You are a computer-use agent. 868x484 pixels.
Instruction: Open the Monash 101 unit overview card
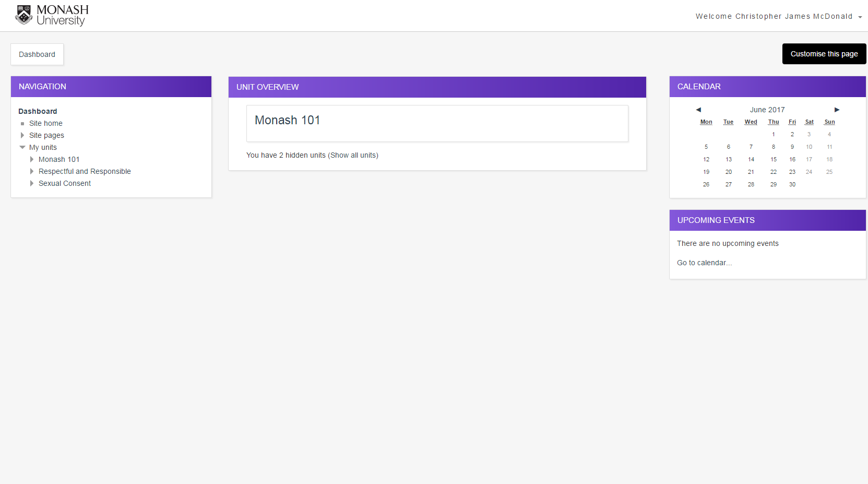coord(288,120)
